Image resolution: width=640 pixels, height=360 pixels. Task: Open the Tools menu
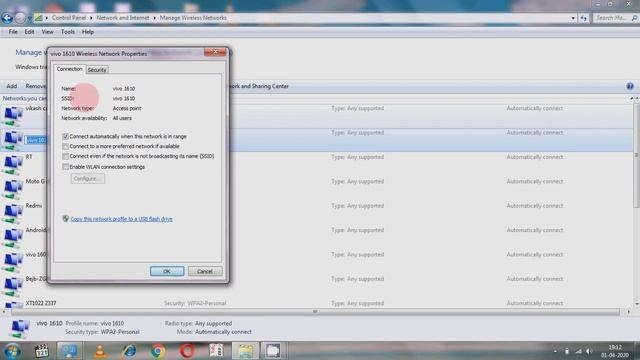[x=68, y=32]
